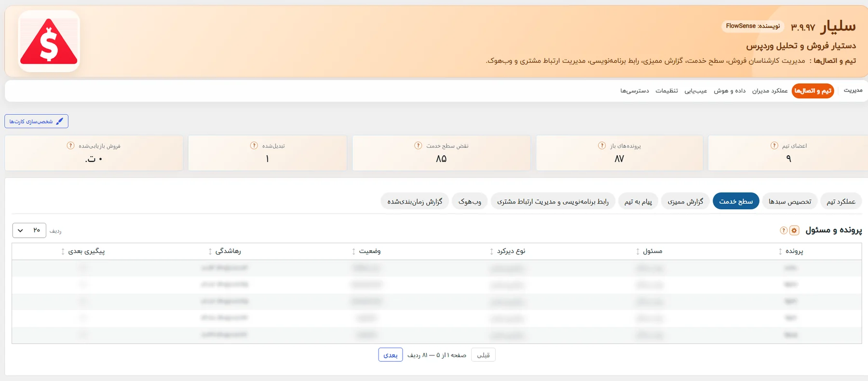This screenshot has width=868, height=381.
Task: Click the سلیار plugin title
Action: pos(838,26)
